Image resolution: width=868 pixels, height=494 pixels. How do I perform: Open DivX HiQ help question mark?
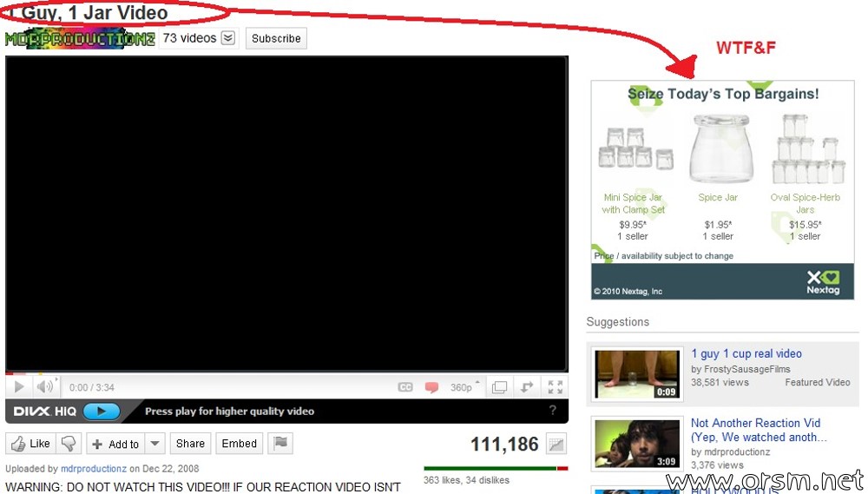coord(552,411)
